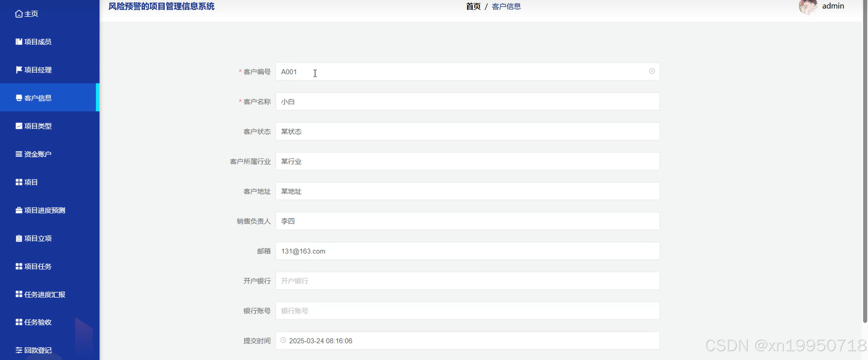The image size is (868, 360).
Task: Click the 客户信息 sidebar icon
Action: coord(19,98)
